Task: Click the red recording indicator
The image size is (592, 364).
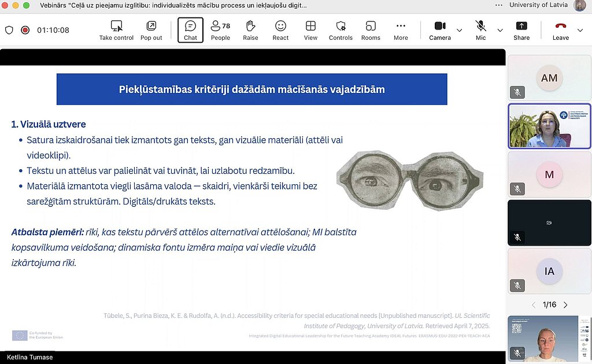Action: click(x=25, y=30)
